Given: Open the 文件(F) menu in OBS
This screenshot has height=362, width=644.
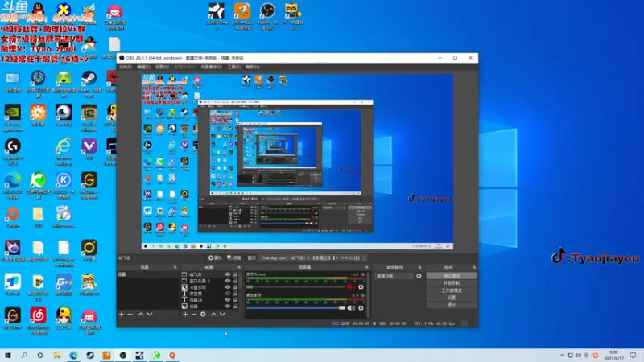Looking at the screenshot, I should pos(126,67).
